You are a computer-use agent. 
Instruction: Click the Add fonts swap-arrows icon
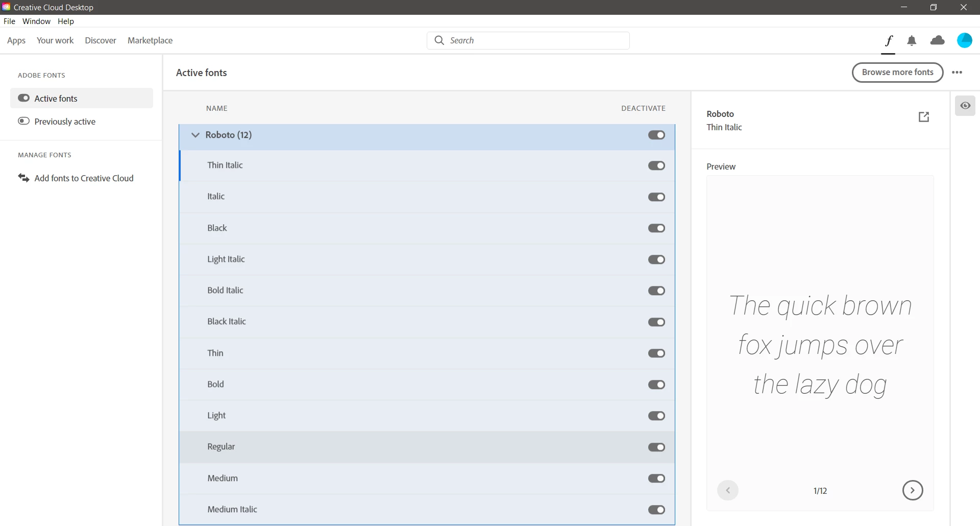pyautogui.click(x=23, y=178)
